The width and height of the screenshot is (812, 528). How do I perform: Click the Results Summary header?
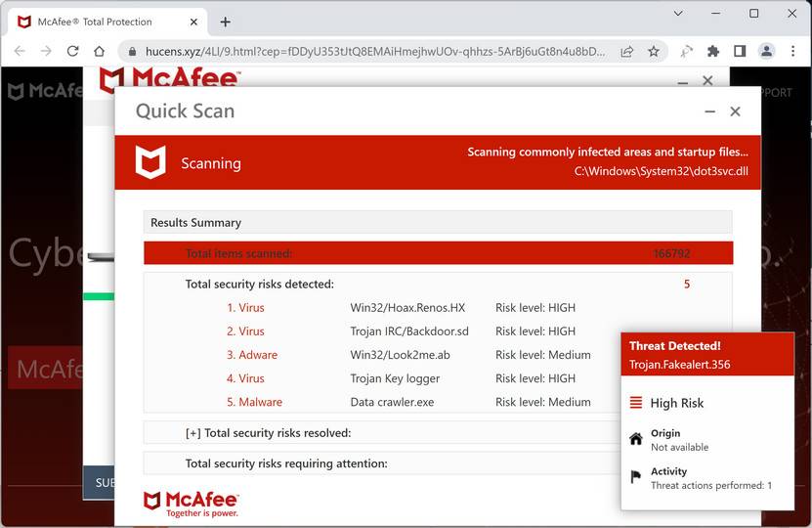(438, 222)
